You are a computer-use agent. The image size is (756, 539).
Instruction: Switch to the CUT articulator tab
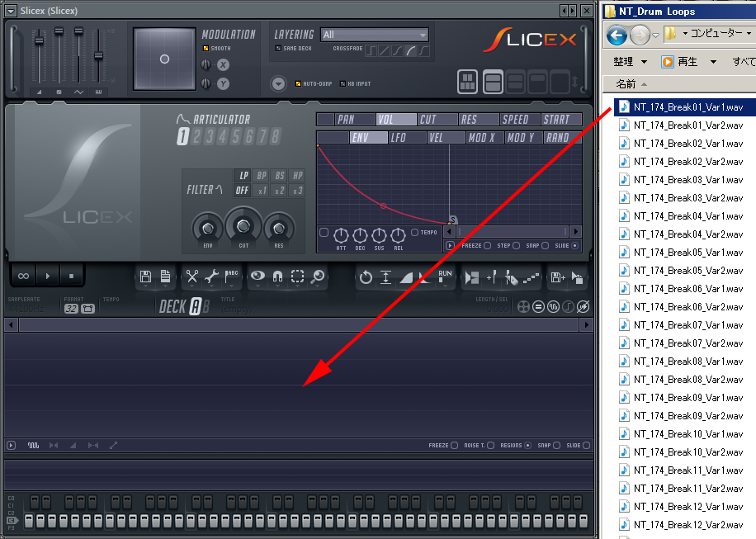(437, 119)
